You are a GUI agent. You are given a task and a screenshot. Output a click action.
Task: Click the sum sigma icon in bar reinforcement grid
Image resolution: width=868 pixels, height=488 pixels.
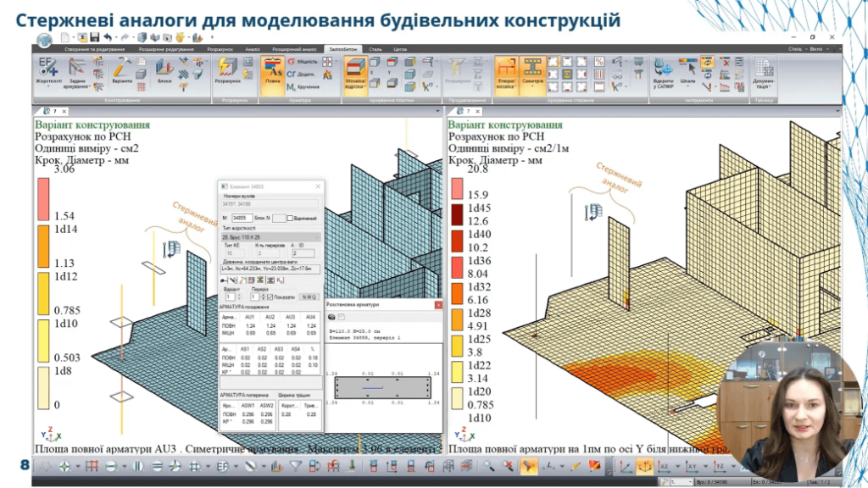[567, 75]
